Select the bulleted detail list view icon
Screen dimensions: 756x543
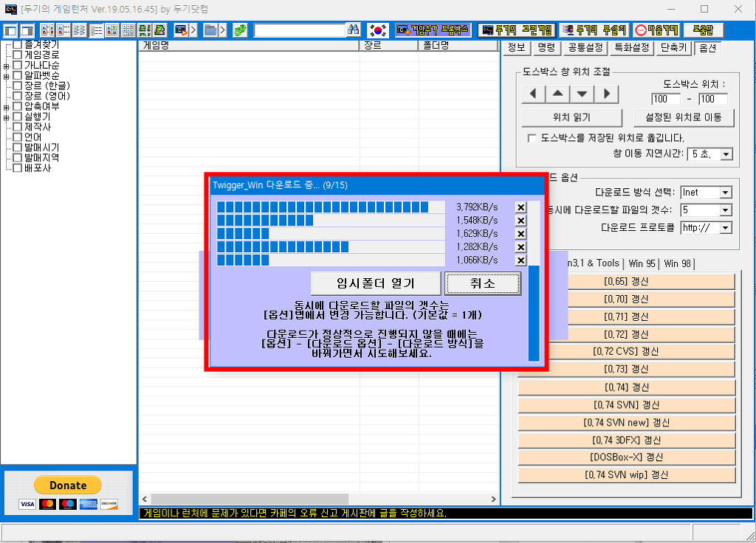click(x=96, y=31)
